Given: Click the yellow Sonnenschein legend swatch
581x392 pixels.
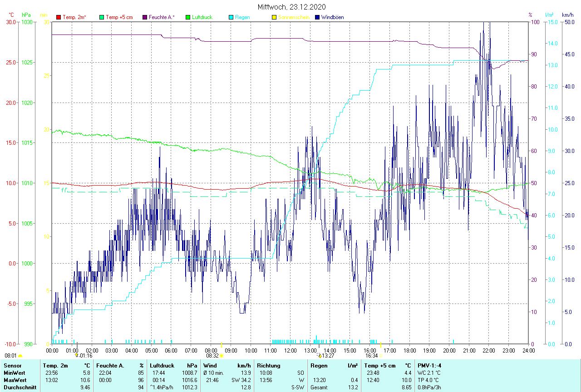Looking at the screenshot, I should [274, 17].
